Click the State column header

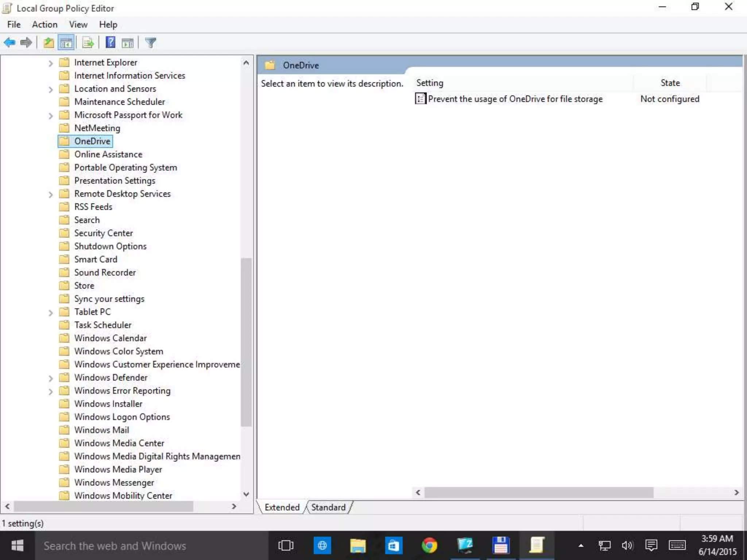pyautogui.click(x=670, y=83)
